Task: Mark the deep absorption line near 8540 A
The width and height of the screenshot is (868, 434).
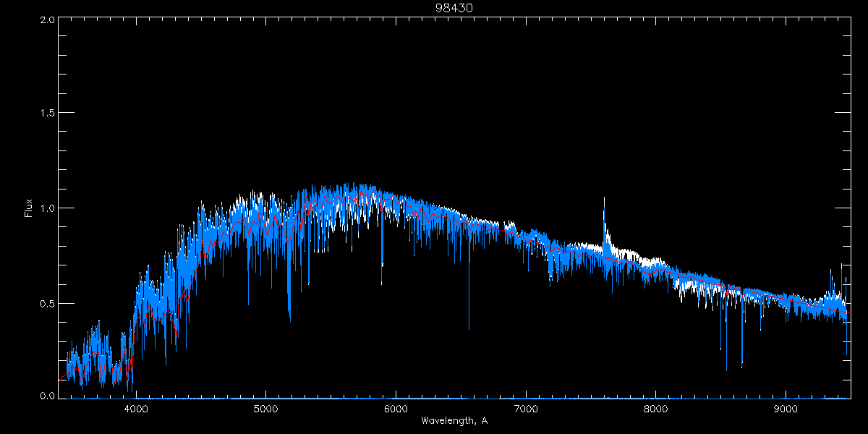Action: click(726, 367)
